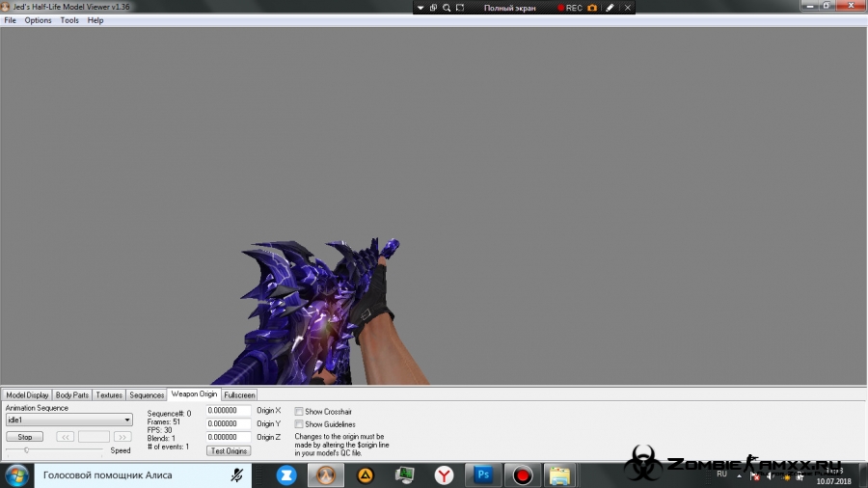Viewport: 868px width, 488px height.
Task: Open the screen recorder taskbar icon
Action: tap(522, 475)
